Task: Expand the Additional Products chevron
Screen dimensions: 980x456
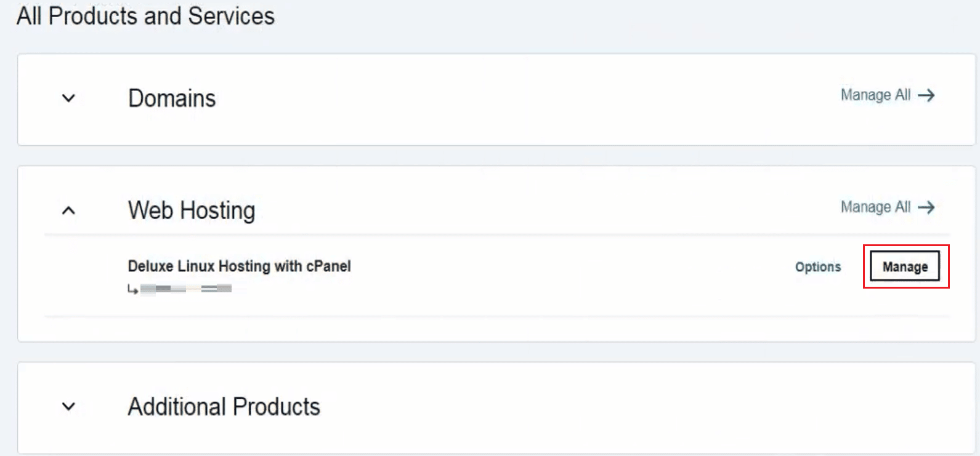Action: pyautogui.click(x=68, y=407)
